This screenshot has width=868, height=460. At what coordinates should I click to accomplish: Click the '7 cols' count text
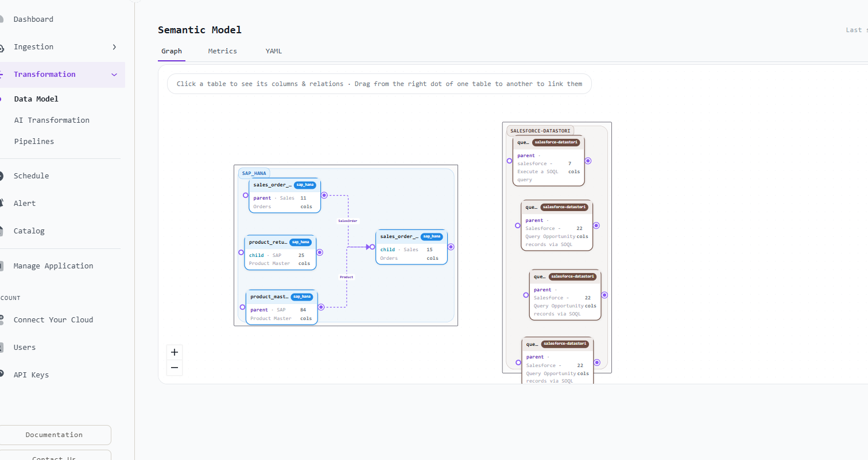574,167
